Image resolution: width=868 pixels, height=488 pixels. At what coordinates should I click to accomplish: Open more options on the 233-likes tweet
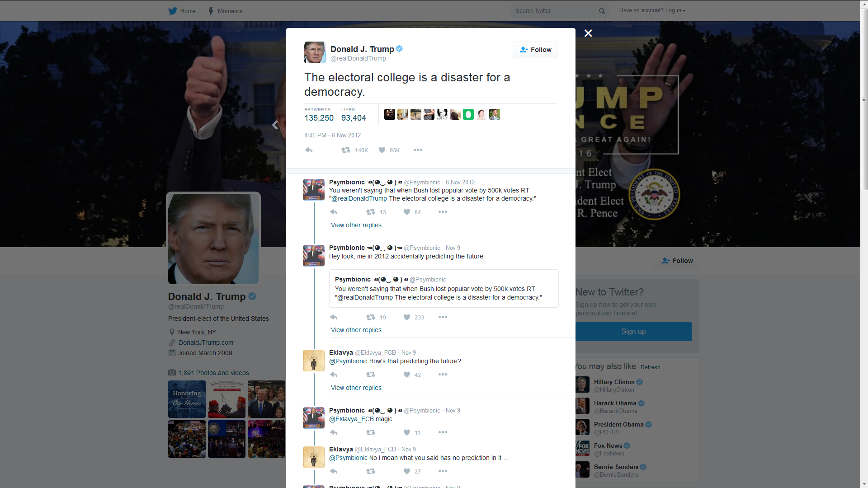(443, 317)
